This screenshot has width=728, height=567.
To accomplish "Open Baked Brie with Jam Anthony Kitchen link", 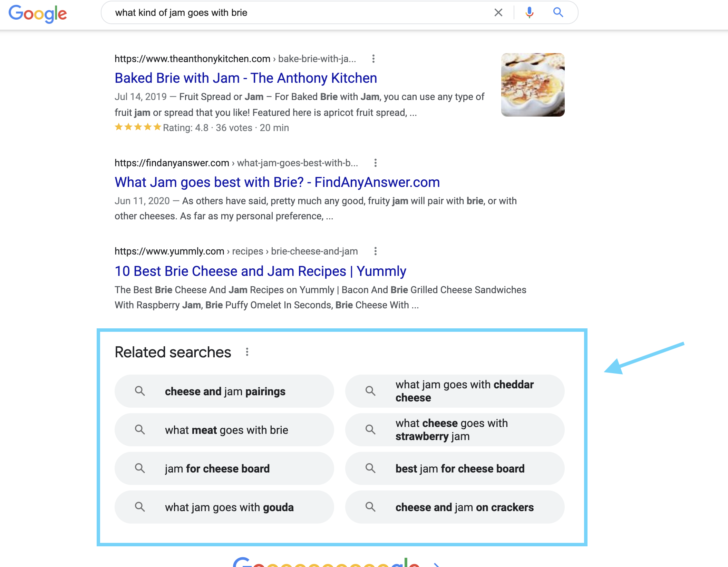I will 246,77.
